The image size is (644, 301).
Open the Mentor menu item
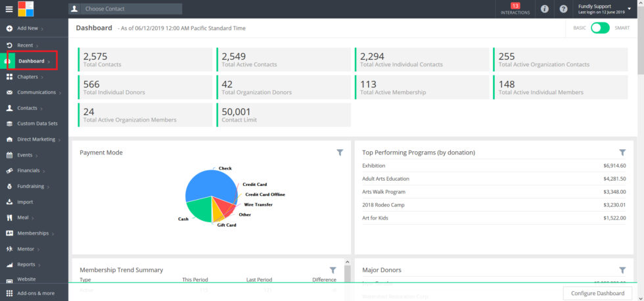click(x=26, y=249)
